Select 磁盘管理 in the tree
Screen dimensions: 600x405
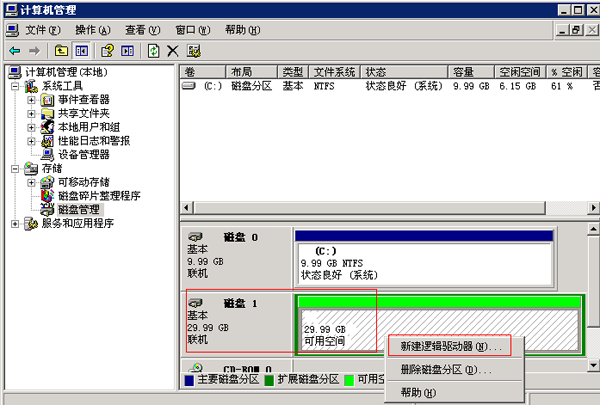(x=78, y=210)
